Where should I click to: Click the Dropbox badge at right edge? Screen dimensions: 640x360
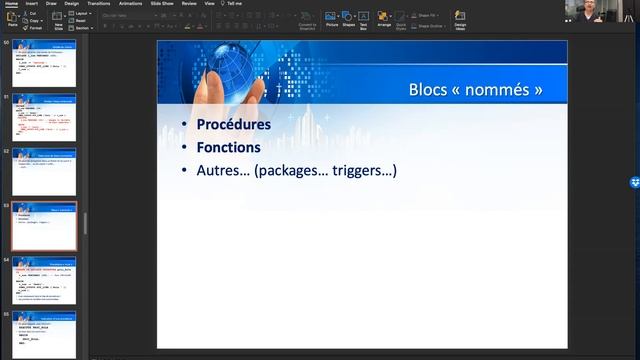(635, 182)
